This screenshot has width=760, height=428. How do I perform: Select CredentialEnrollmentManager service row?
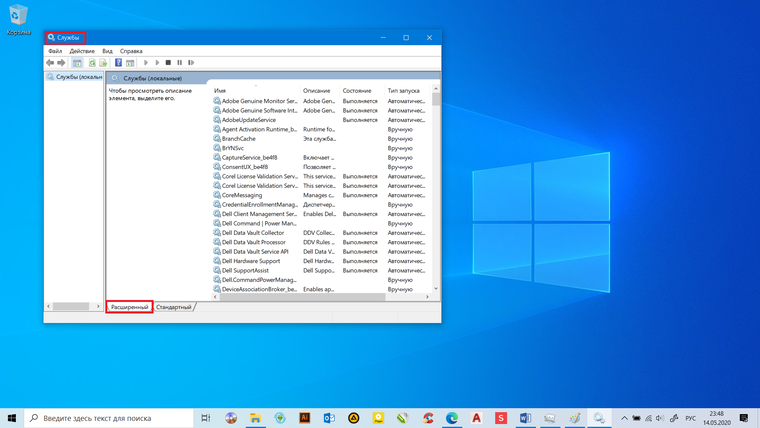(321, 205)
